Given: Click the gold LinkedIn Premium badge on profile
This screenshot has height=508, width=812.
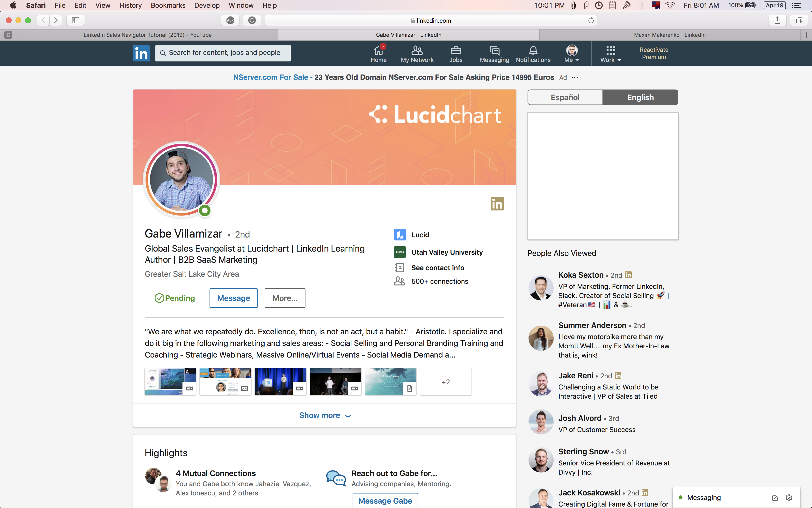Looking at the screenshot, I should [497, 204].
